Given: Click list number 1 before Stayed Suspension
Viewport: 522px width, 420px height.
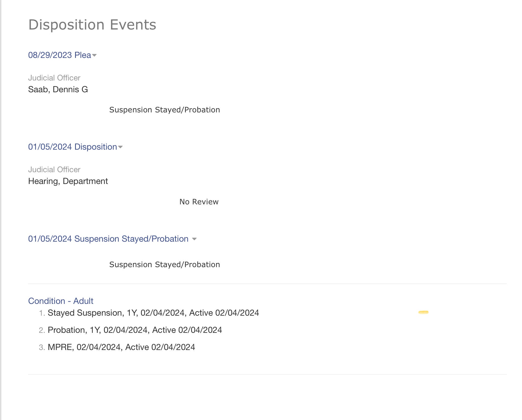Looking at the screenshot, I should click(42, 313).
